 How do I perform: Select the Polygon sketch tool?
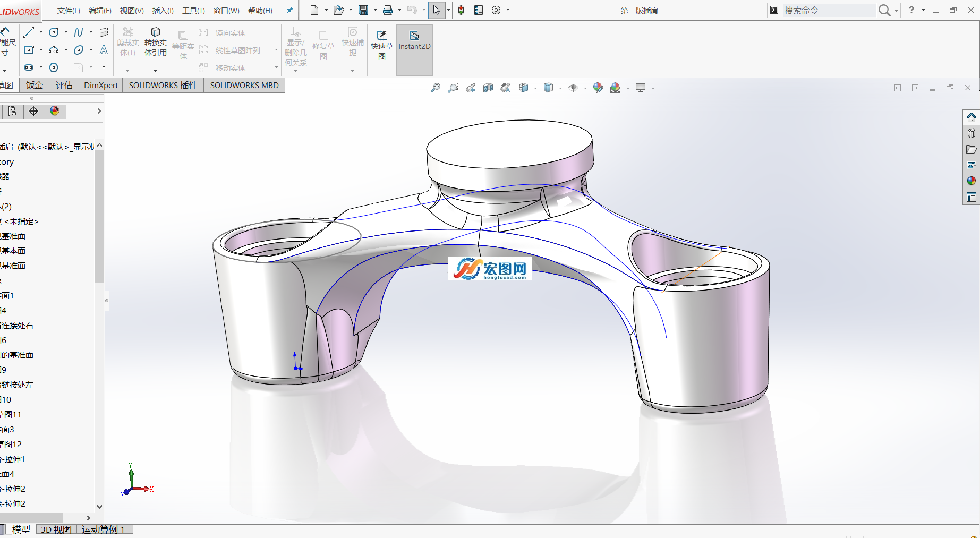(54, 67)
